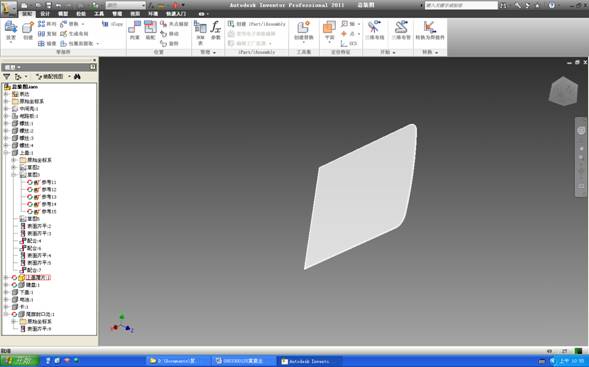
Task: Switch to the 管理 ribbon tab
Action: coord(117,14)
